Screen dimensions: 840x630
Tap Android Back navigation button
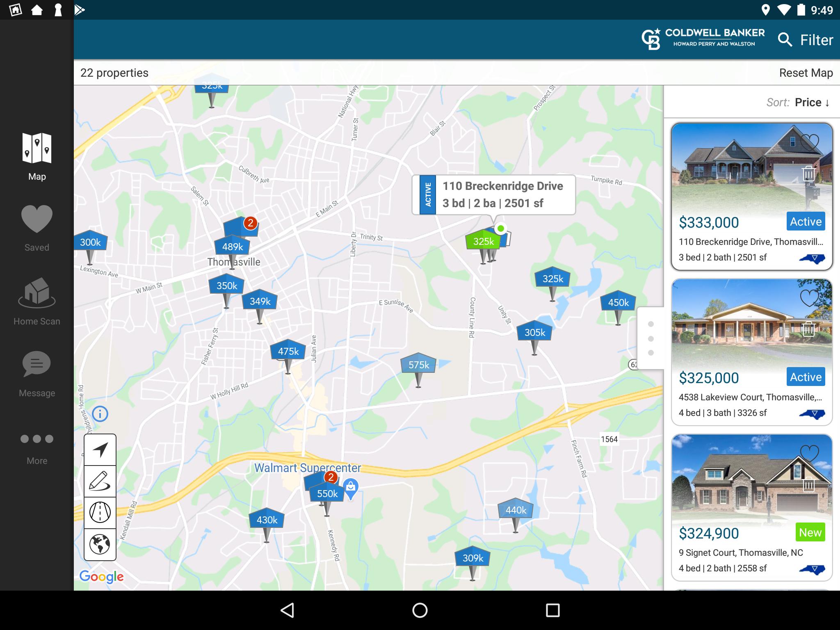click(287, 610)
